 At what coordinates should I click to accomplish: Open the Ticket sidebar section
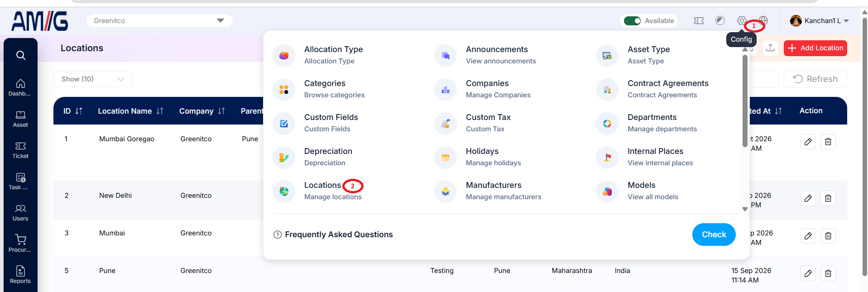point(20,150)
